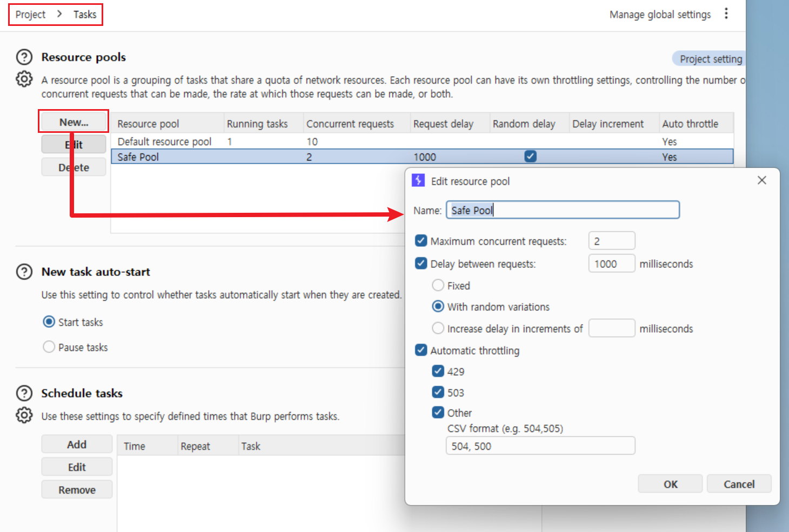The image size is (789, 532).
Task: Select the Fixed delay option
Action: click(438, 285)
